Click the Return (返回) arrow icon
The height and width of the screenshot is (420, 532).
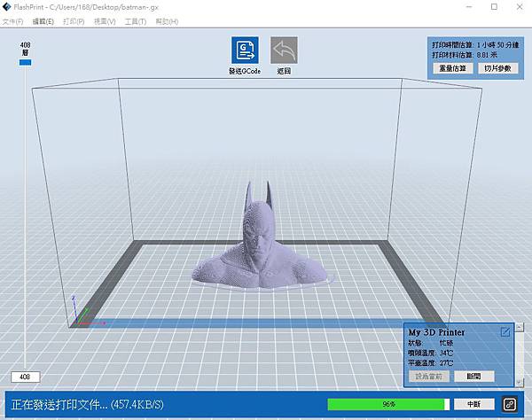pyautogui.click(x=284, y=51)
